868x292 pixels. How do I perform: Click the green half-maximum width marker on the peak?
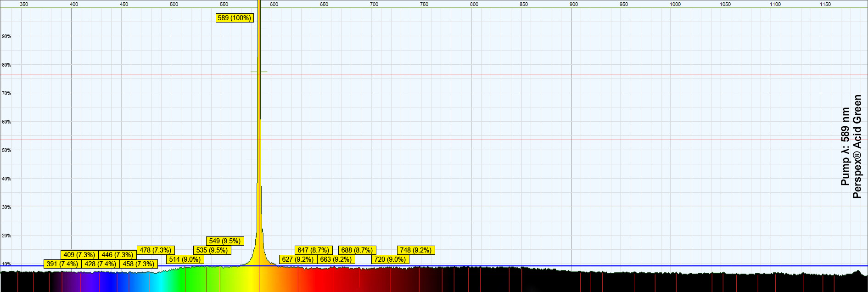tap(259, 72)
